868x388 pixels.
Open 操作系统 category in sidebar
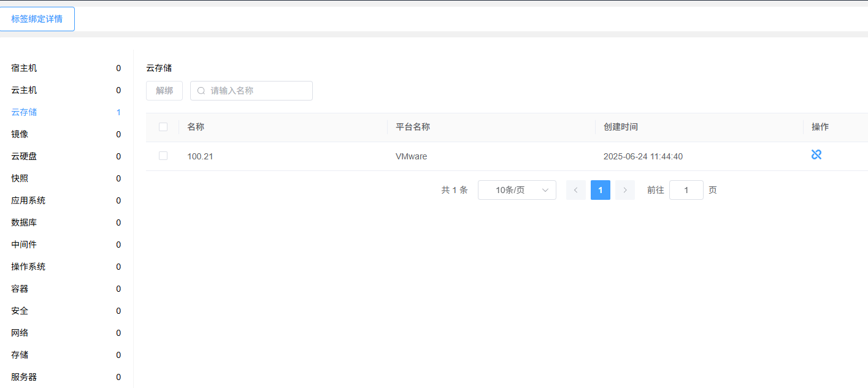66,267
